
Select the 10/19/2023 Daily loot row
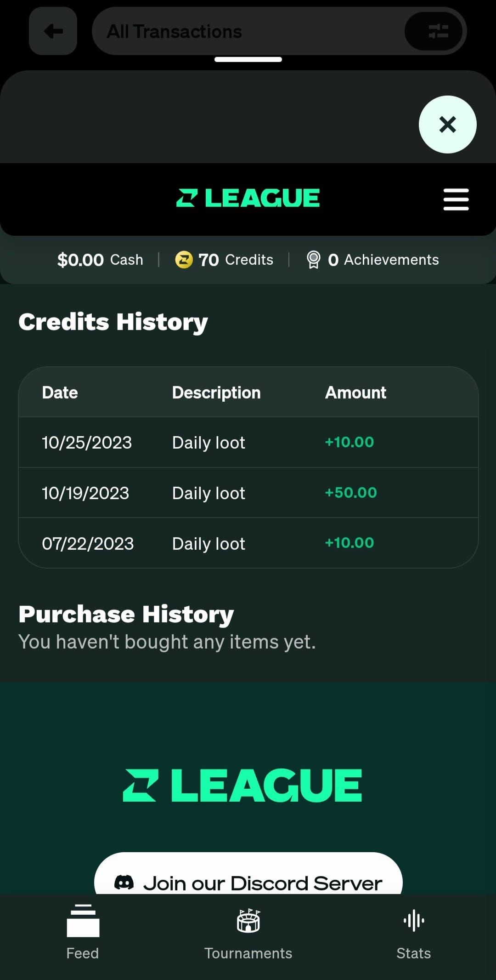click(x=248, y=493)
